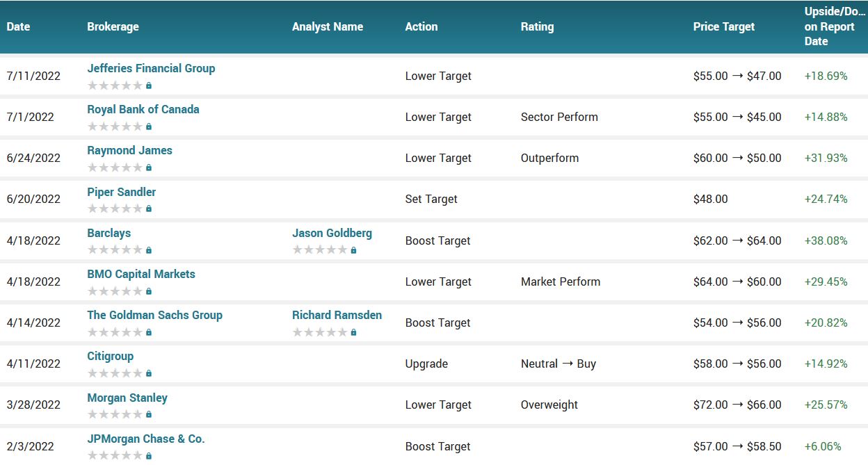Select the Outperform rating cell

[549, 158]
